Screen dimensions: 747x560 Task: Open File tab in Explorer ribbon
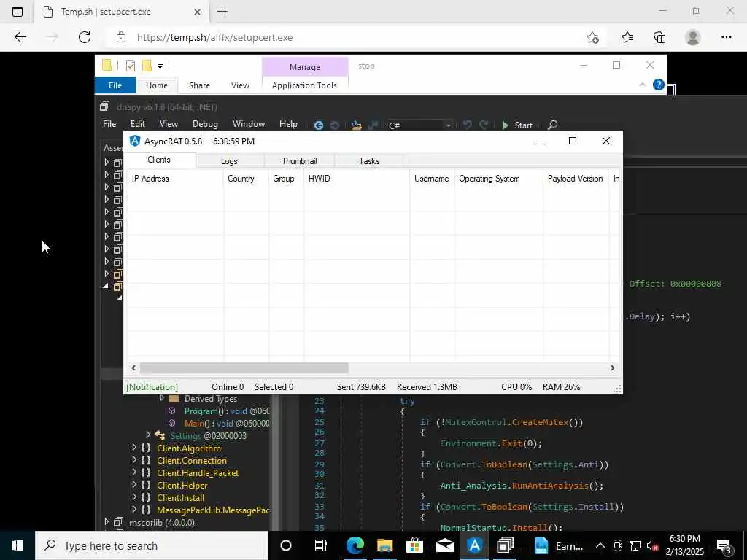(x=115, y=85)
